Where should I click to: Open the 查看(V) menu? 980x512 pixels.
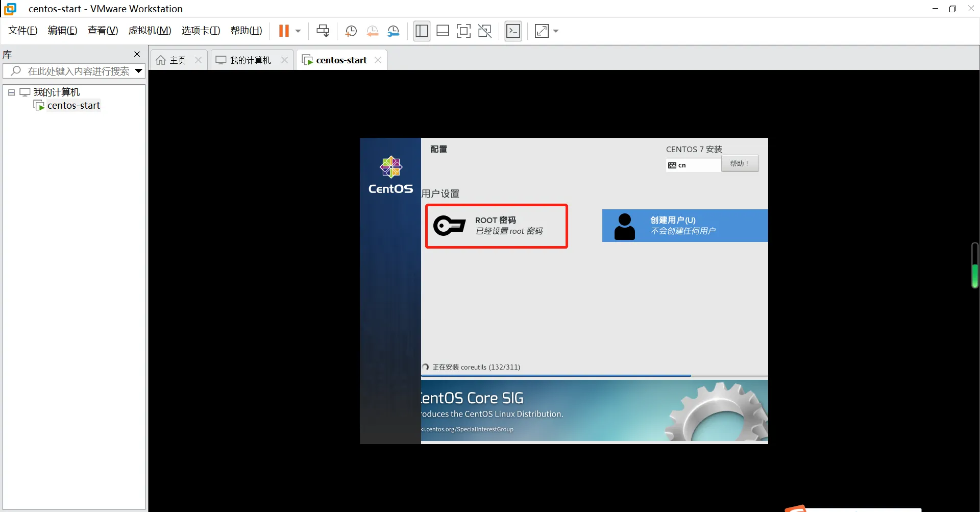(103, 31)
